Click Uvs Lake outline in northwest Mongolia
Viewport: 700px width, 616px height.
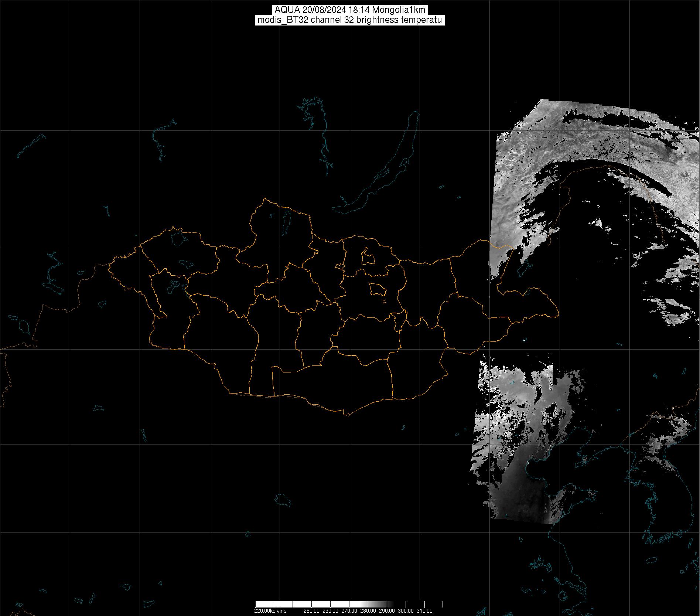pos(178,238)
